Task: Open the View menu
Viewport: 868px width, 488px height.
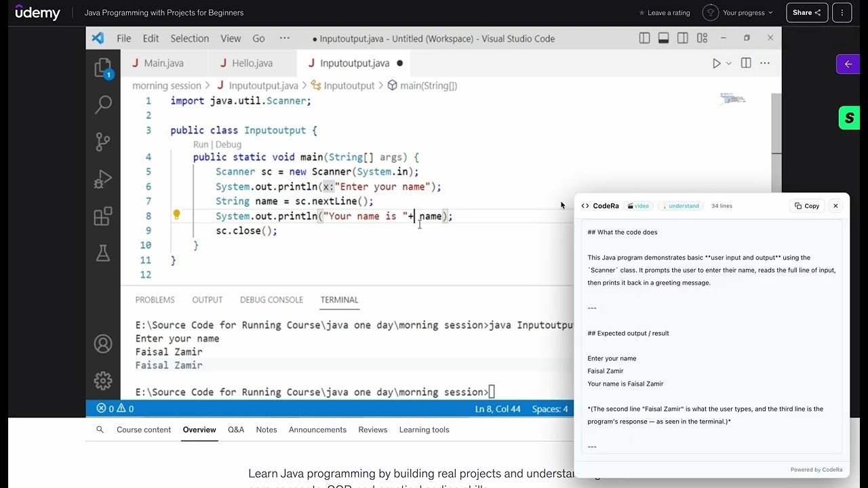Action: coord(231,39)
